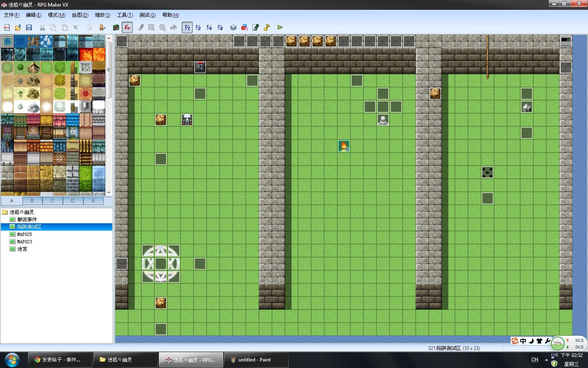Click the Delete X icon

[76, 27]
